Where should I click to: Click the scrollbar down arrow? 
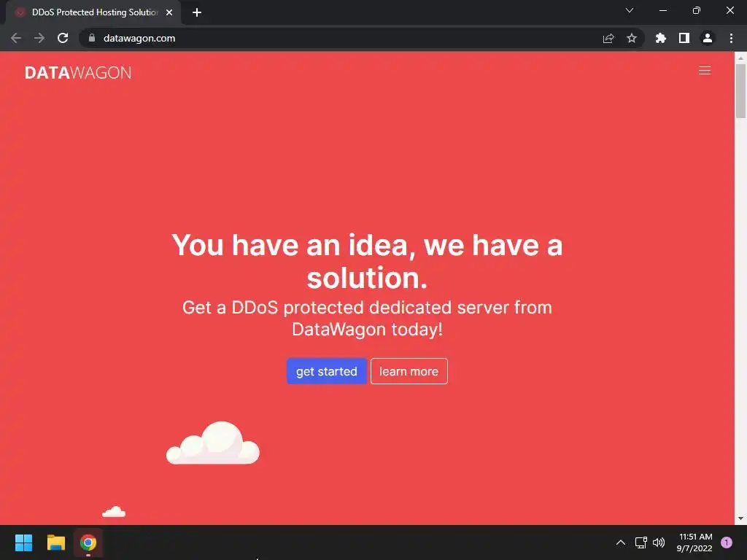point(740,518)
